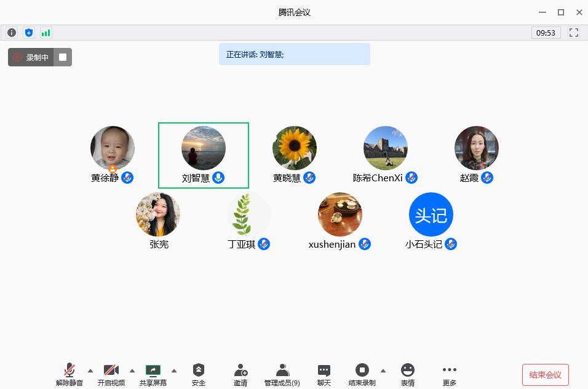Click the 正在讲话 刘智慧 speaking banner
The width and height of the screenshot is (588, 389).
coord(295,54)
